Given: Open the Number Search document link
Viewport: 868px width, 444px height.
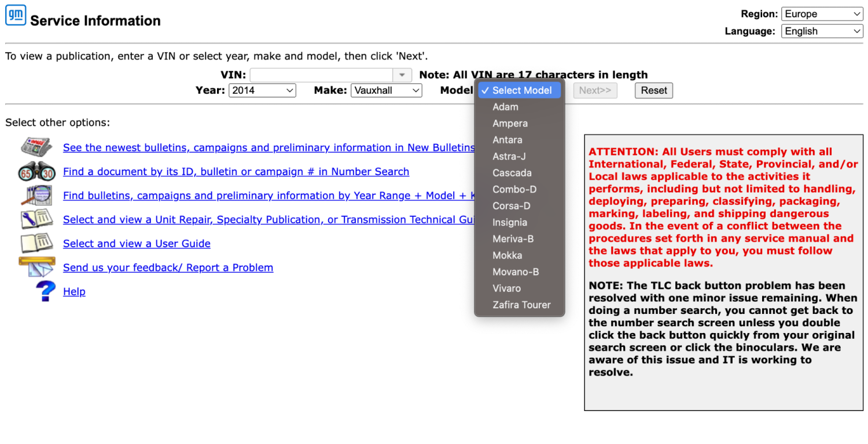Looking at the screenshot, I should click(236, 172).
